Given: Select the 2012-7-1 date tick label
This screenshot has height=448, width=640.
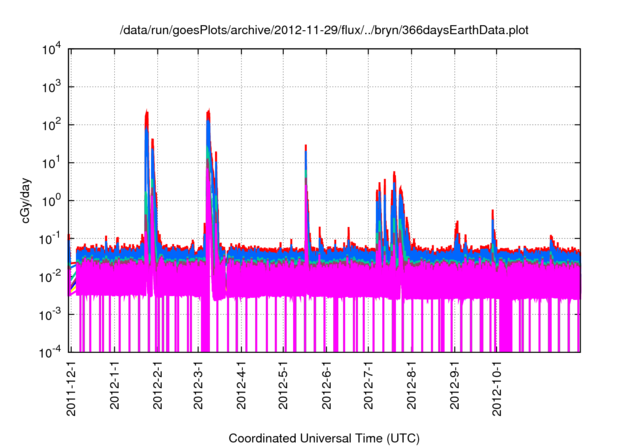Looking at the screenshot, I should [369, 386].
